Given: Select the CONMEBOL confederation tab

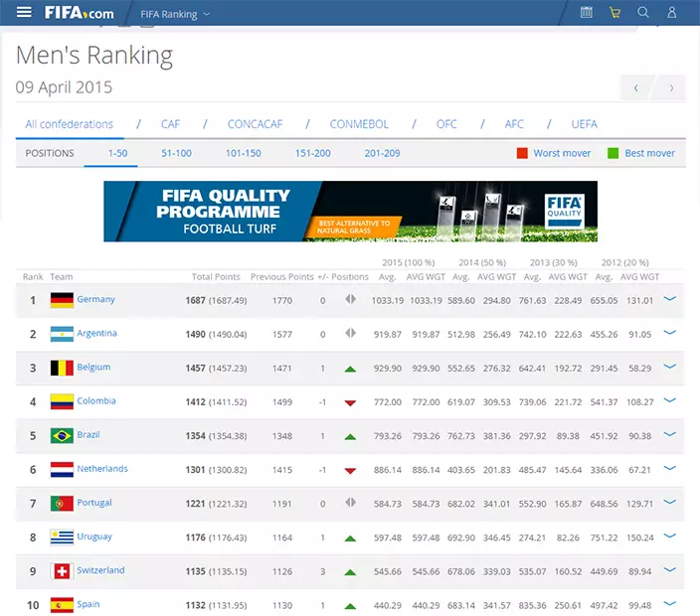Looking at the screenshot, I should click(x=359, y=124).
